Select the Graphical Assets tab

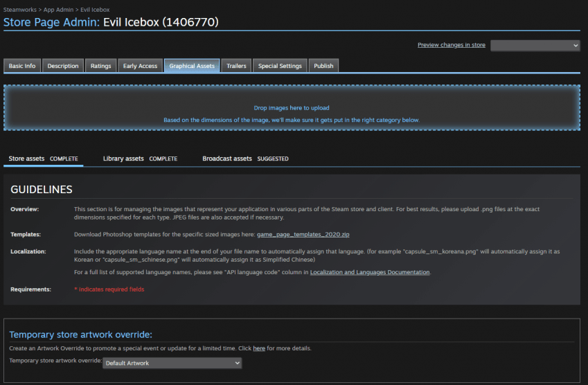pos(192,66)
